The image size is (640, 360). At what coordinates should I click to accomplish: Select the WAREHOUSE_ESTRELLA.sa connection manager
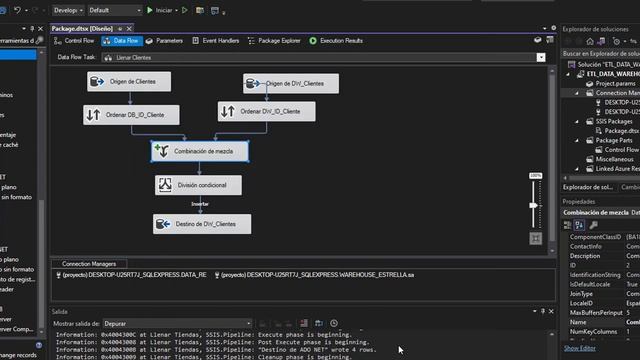tap(314, 275)
